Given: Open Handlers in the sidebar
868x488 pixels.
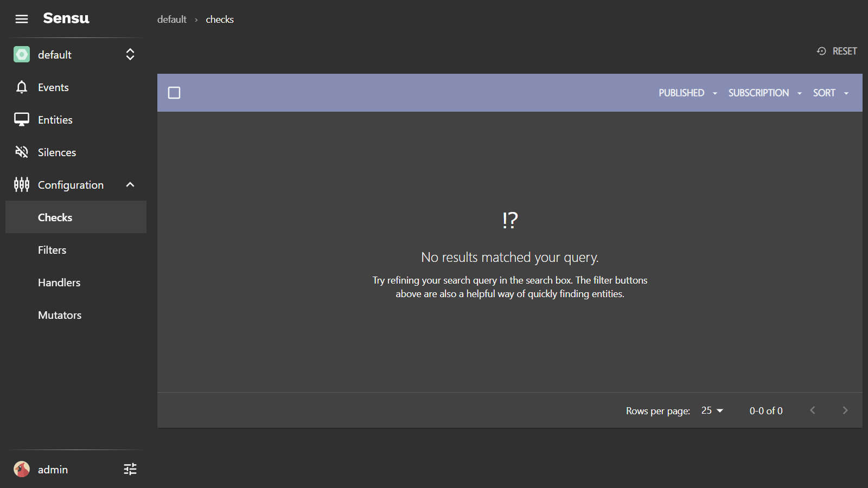Looking at the screenshot, I should [x=59, y=282].
